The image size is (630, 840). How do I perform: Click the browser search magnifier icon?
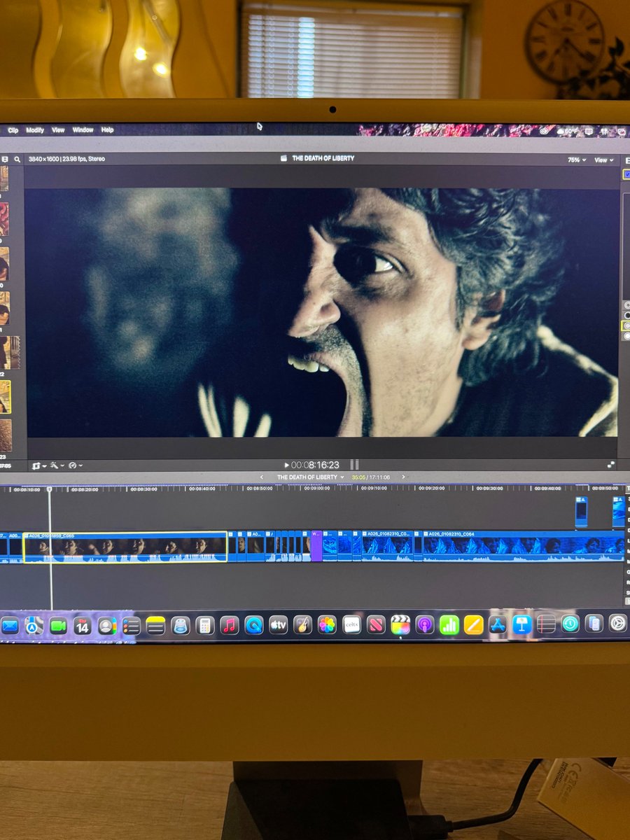coord(17,160)
